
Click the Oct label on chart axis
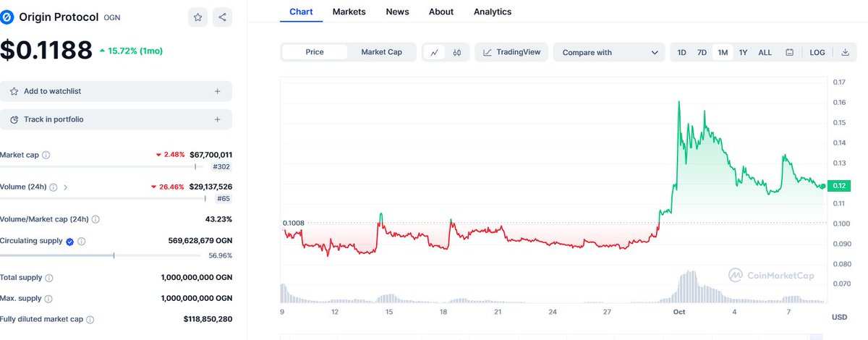coord(679,312)
